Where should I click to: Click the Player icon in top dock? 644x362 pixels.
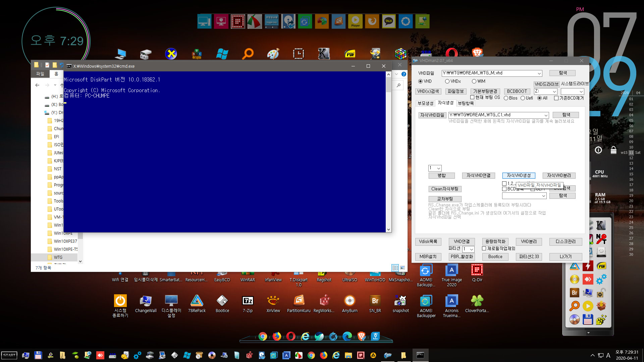coord(355,21)
